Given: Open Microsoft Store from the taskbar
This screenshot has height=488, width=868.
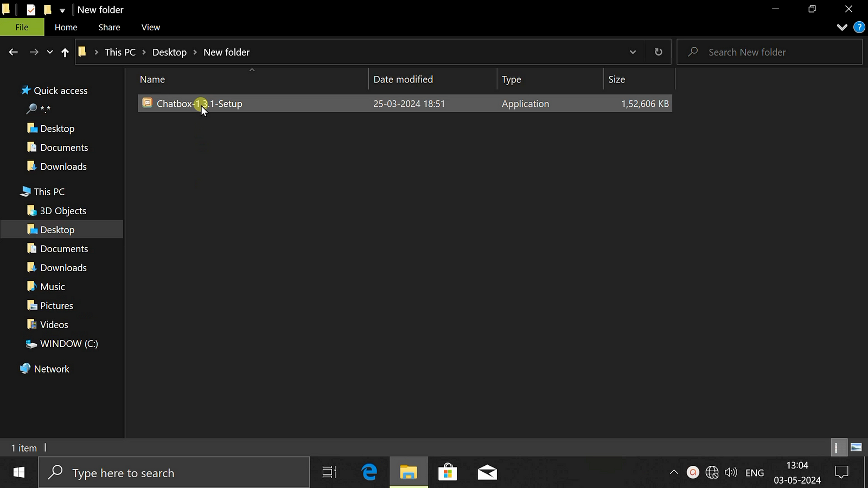Looking at the screenshot, I should click(448, 472).
